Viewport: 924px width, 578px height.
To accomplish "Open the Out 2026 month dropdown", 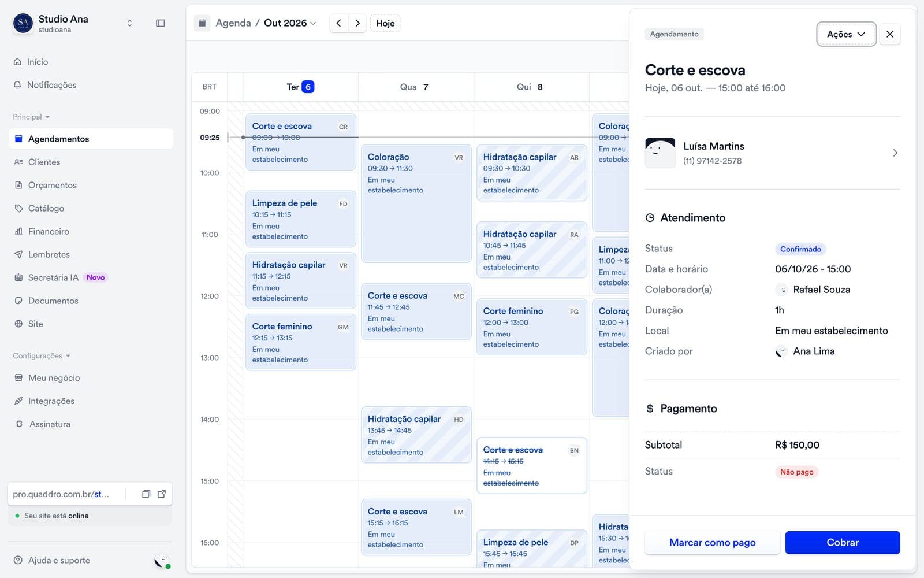I will (290, 23).
